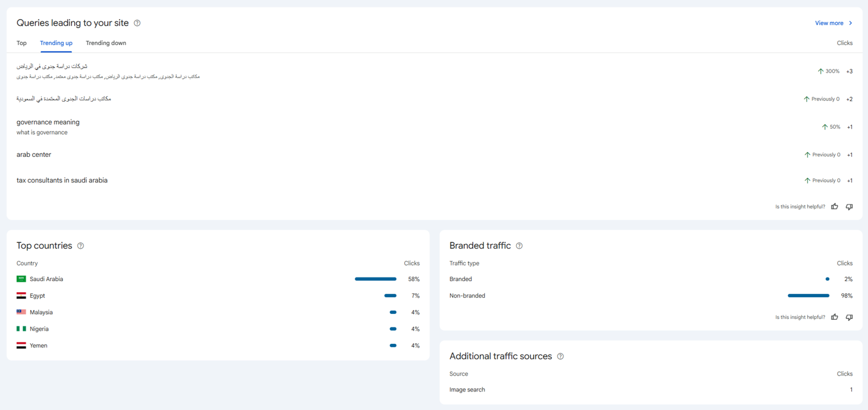Click the Saudi Arabia flag icon
Screen dimensions: 868x410
[x=21, y=279]
